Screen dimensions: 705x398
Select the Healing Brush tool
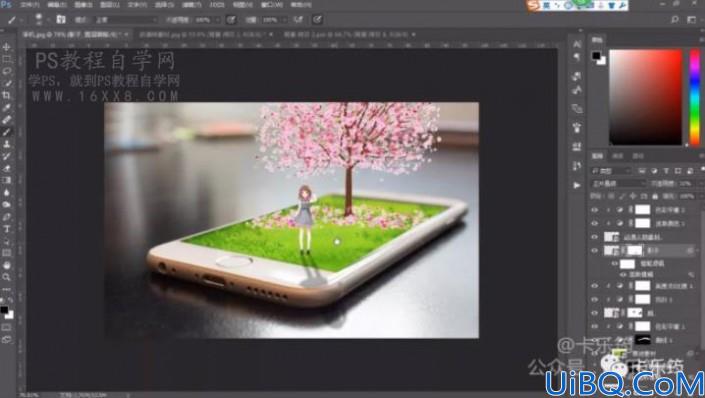(x=6, y=120)
